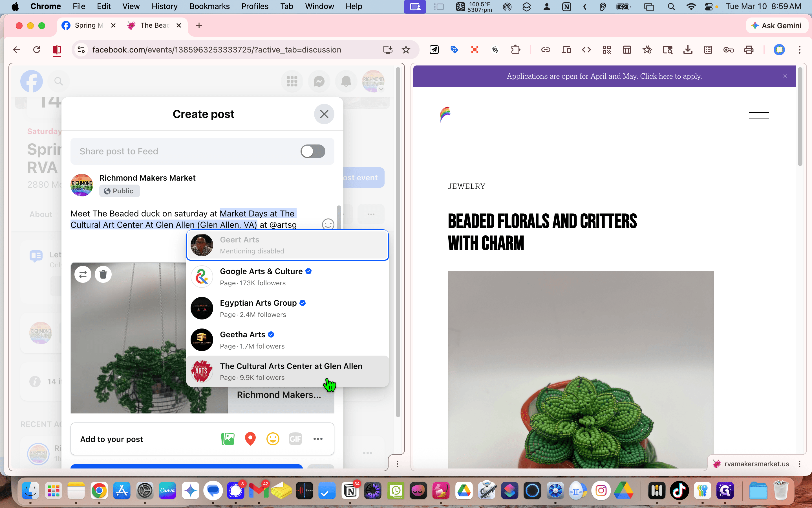Open split view options for rvamakersmarket.us pane
The image size is (812, 508).
(800, 464)
